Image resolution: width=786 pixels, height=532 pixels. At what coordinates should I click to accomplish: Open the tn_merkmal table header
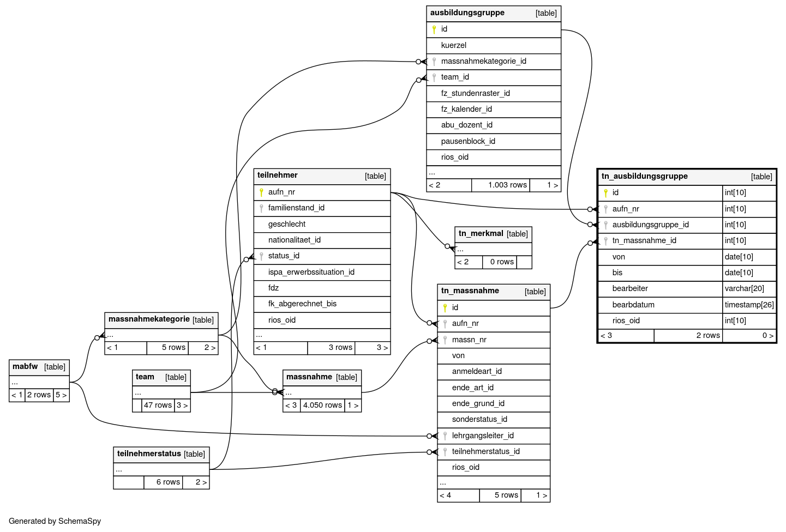click(x=481, y=234)
